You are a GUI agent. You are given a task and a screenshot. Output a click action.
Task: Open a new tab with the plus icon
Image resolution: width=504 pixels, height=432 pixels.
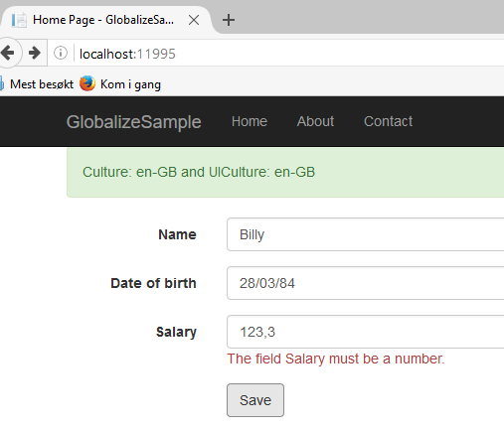pos(229,20)
